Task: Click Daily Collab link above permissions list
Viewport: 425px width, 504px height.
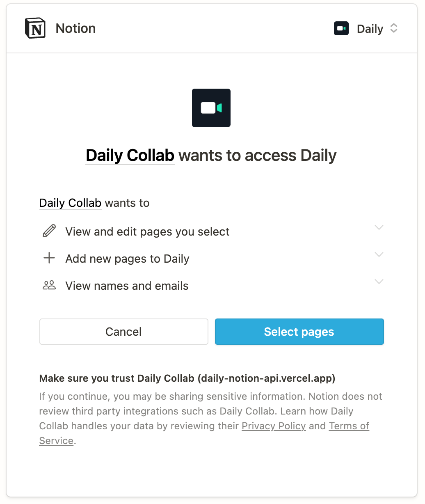Action: (x=70, y=203)
